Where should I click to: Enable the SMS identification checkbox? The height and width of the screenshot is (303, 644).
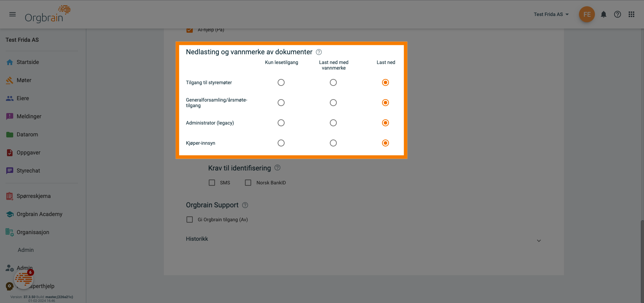[212, 183]
